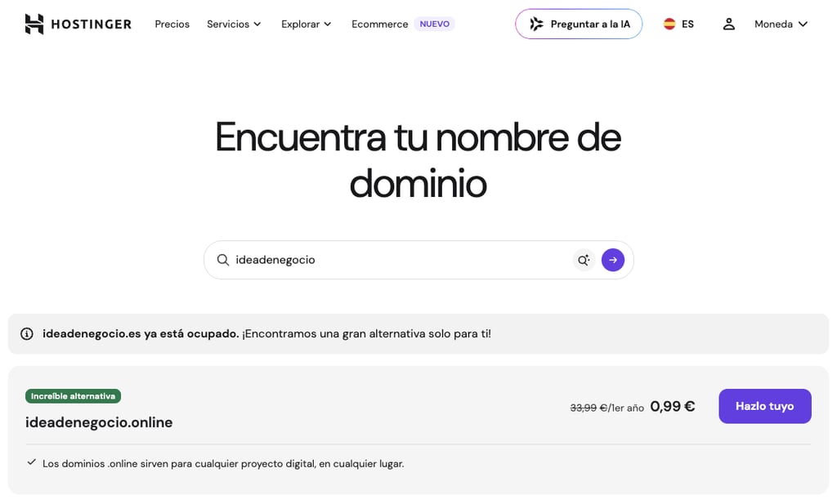
Task: Click the Hostinger logo
Action: coord(78,24)
